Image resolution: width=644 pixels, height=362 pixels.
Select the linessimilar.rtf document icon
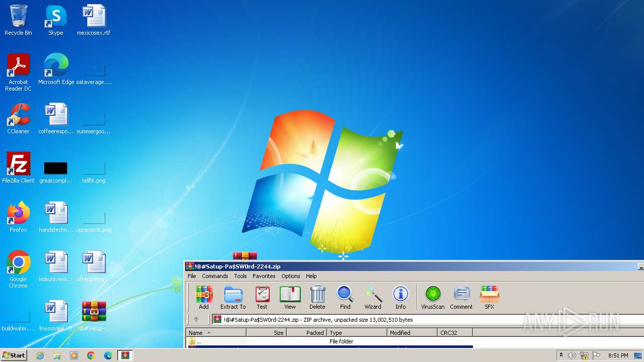pos(56,315)
